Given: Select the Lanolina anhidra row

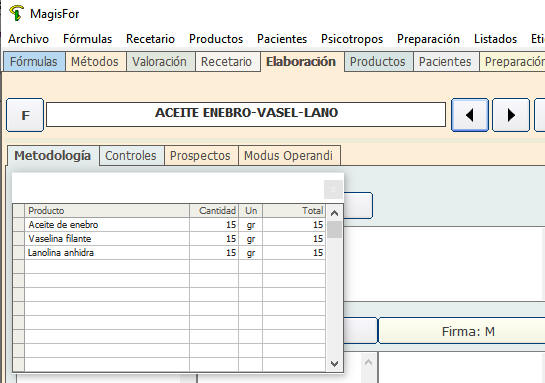Looking at the screenshot, I should point(169,252).
